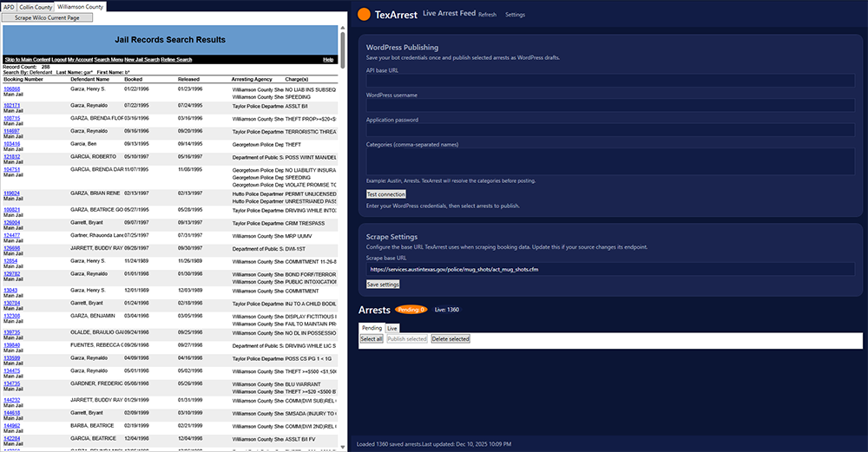Click Refresh in the TexArrest header
The width and height of the screenshot is (868, 452).
click(x=487, y=15)
